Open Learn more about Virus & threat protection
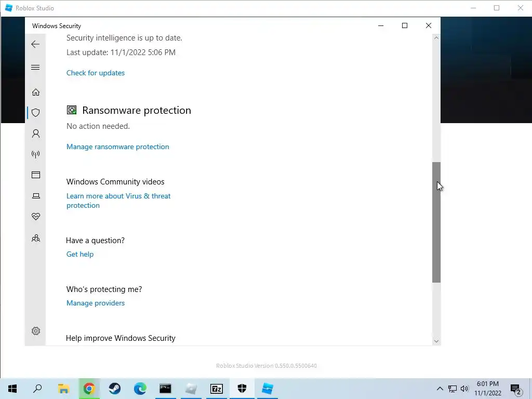The image size is (532, 399). click(118, 201)
